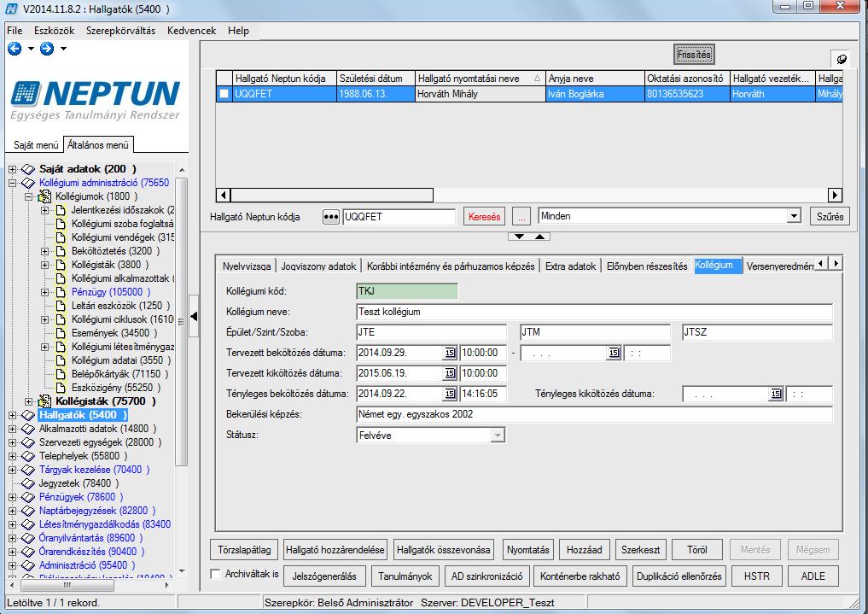The image size is (868, 614).
Task: Open calendar for Tényleges kiköltözés dátuma
Action: [776, 394]
